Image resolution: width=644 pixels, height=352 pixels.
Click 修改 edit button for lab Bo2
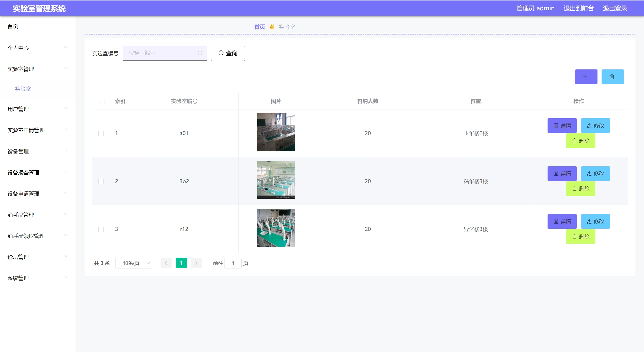595,173
